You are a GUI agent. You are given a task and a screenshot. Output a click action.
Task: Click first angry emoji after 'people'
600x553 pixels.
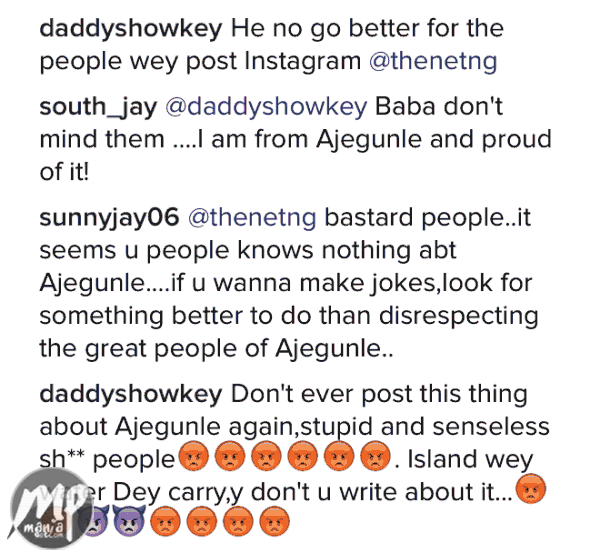pyautogui.click(x=194, y=455)
